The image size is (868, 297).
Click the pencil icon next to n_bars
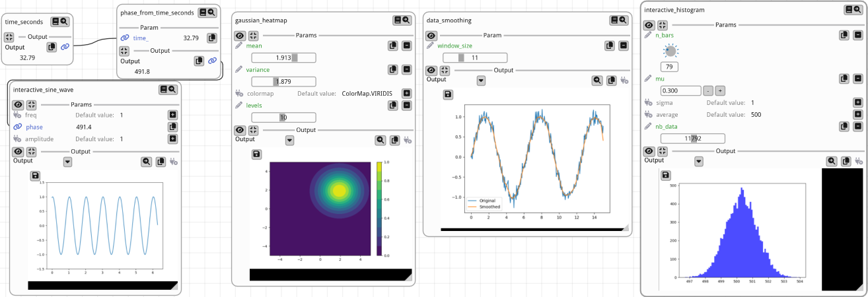pos(648,34)
